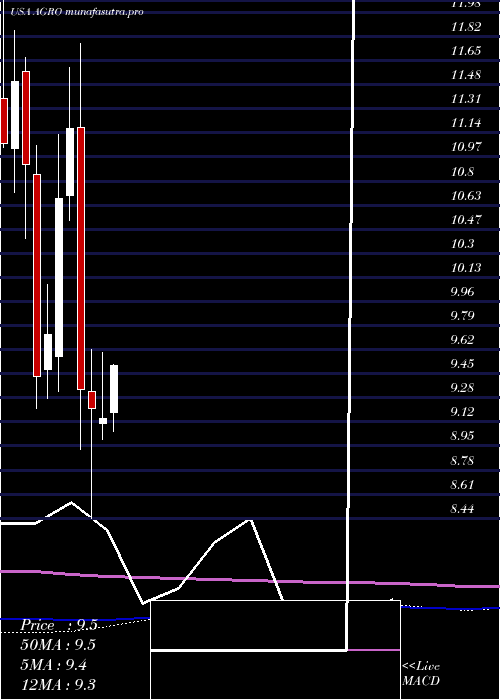Click the 9.12 price axis label
This screenshot has width=500, height=700.
[462, 412]
